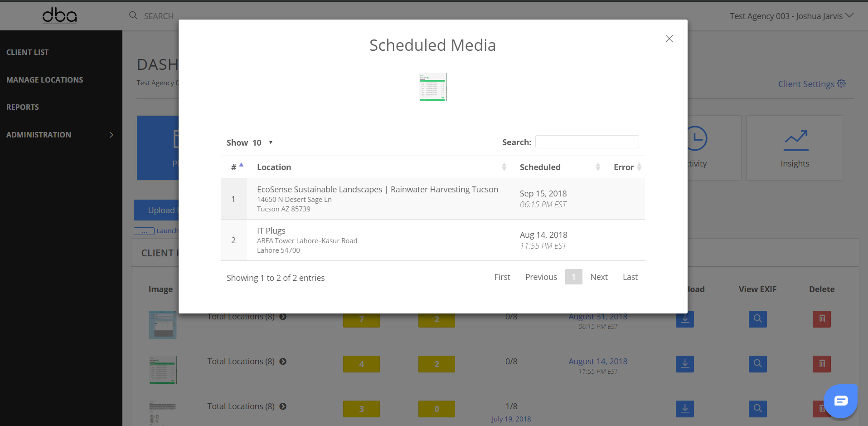Jump to Last page of entries
The height and width of the screenshot is (426, 868).
(630, 277)
